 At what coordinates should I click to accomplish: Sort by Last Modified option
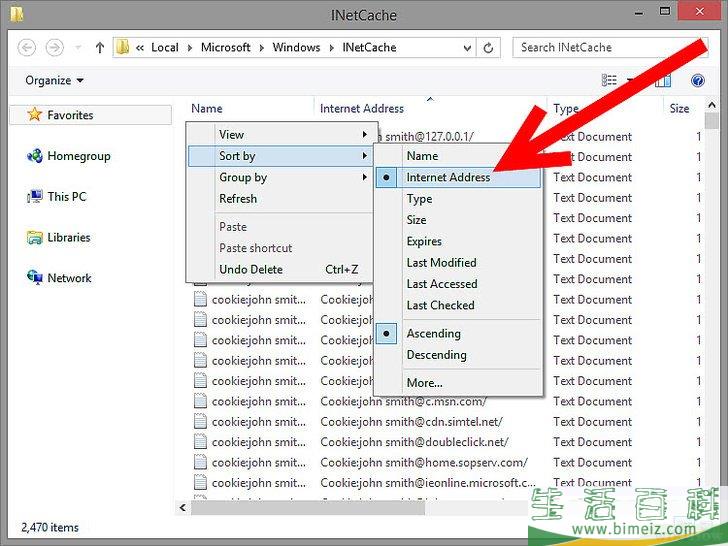458,263
